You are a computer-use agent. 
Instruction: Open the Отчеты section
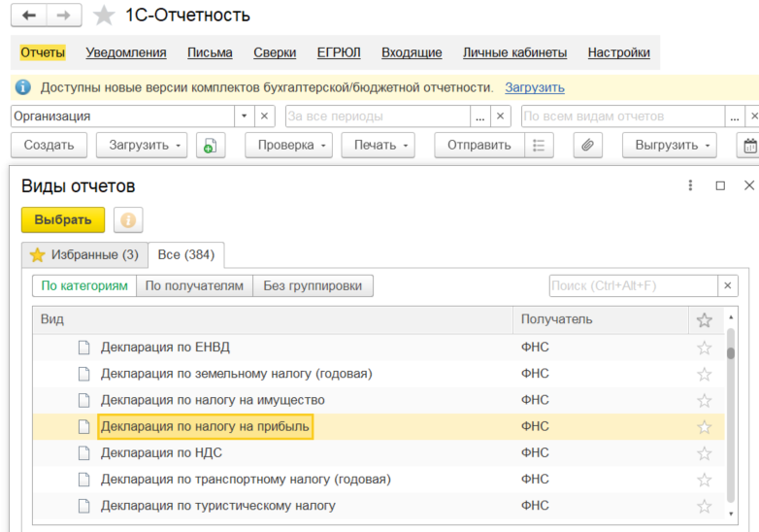43,52
